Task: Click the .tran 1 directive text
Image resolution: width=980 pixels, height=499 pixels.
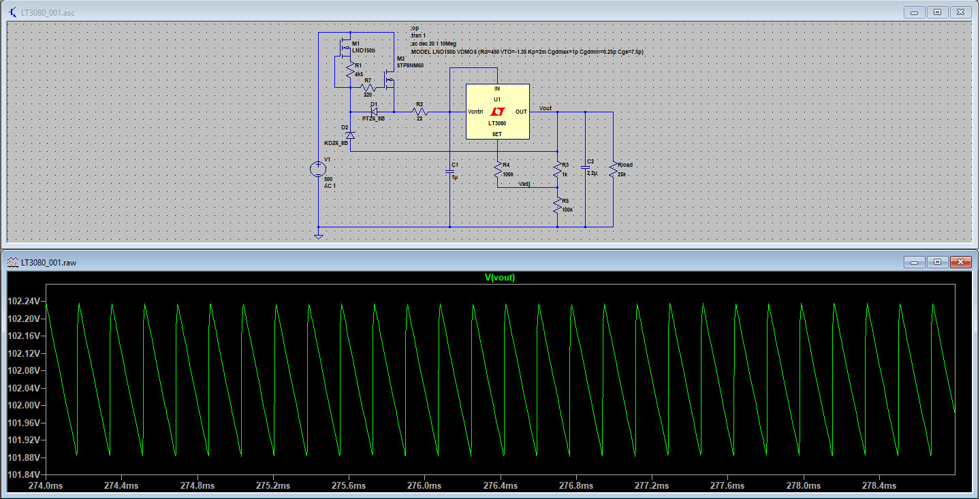Action: pos(417,35)
